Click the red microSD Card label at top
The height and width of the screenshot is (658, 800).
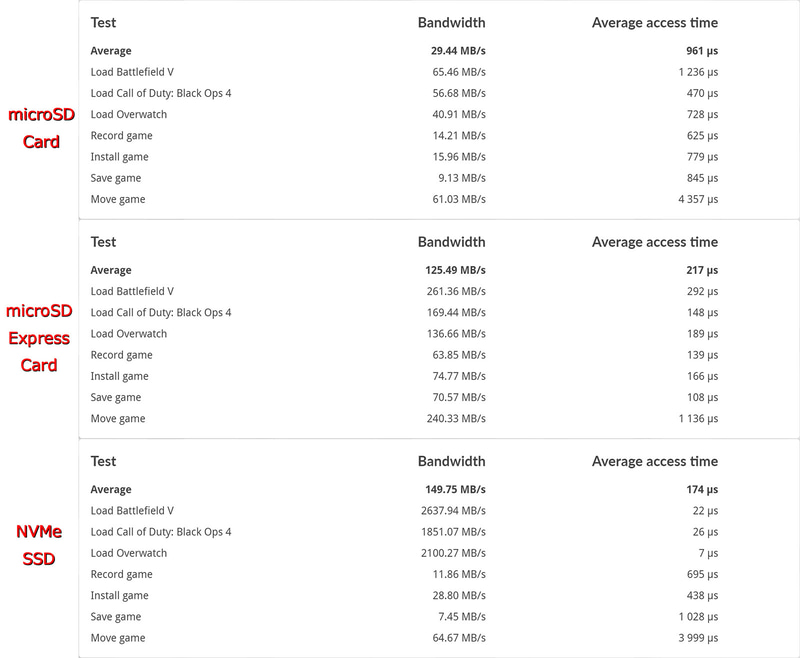click(x=41, y=128)
